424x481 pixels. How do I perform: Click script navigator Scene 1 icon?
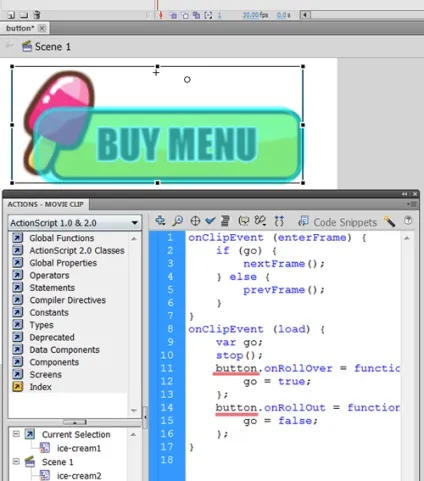pyautogui.click(x=30, y=461)
